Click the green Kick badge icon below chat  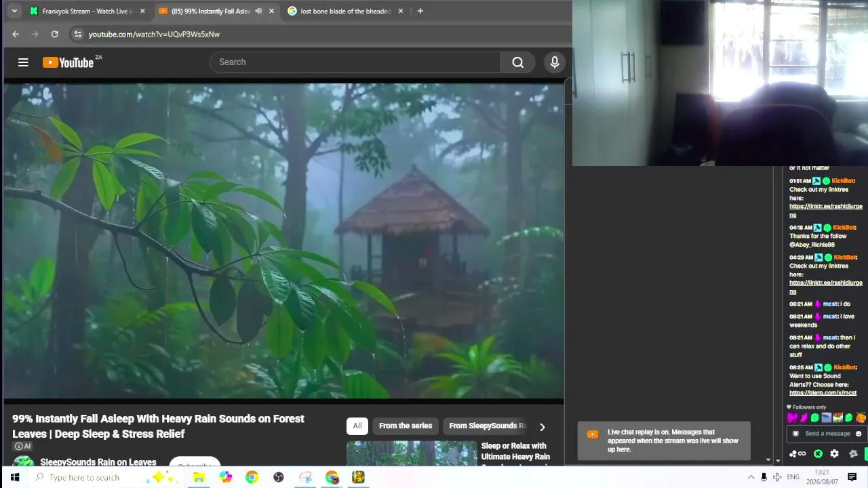pos(818,454)
